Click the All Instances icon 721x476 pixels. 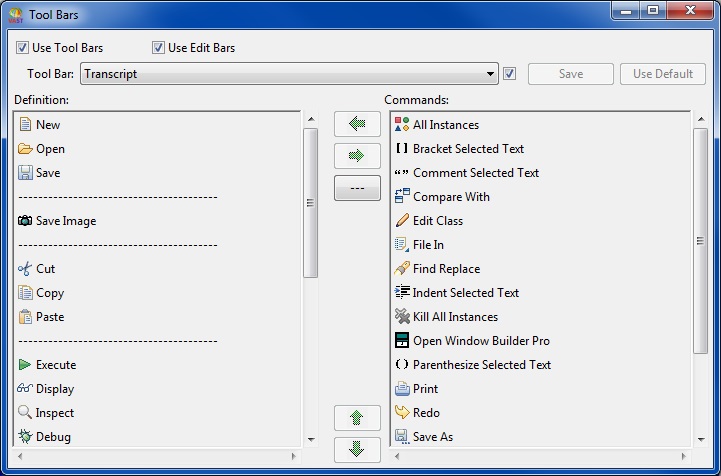click(402, 125)
